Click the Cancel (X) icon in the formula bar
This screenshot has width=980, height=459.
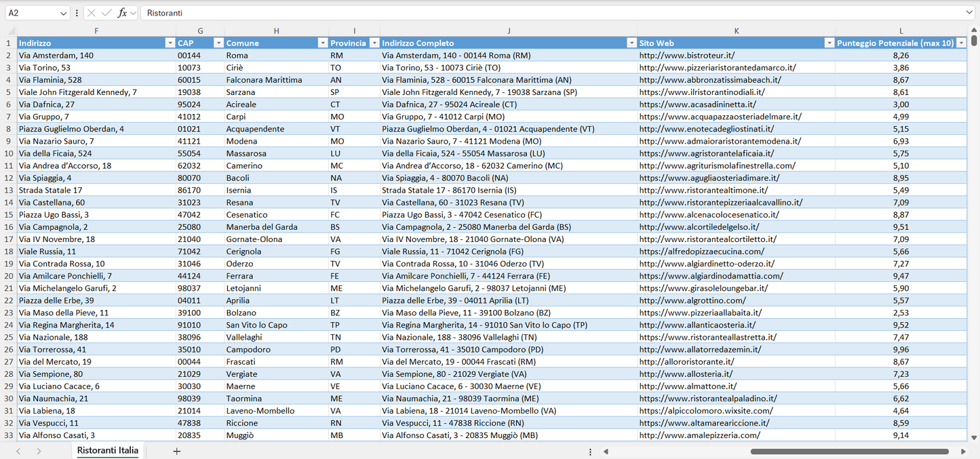pyautogui.click(x=91, y=12)
